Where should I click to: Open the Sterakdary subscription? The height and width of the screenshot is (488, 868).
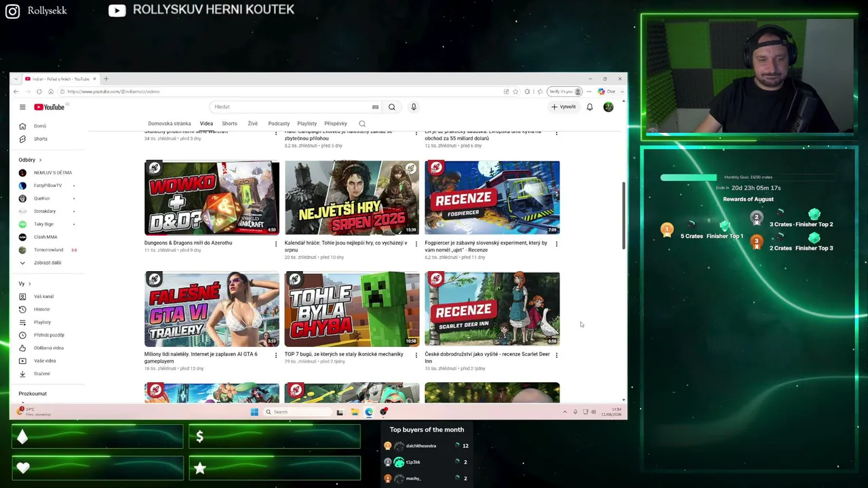[46, 211]
